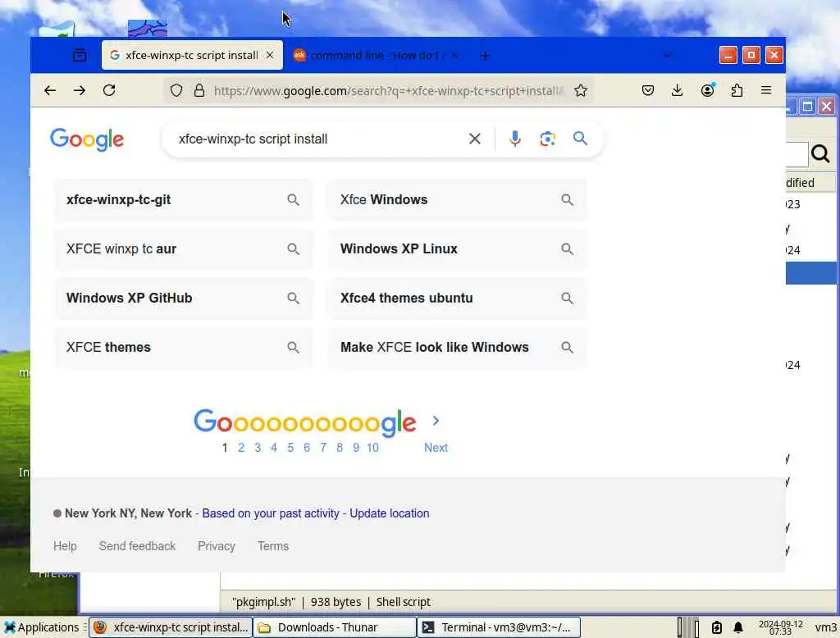840x638 pixels.
Task: Search related term Xfce Windows
Action: (458, 200)
